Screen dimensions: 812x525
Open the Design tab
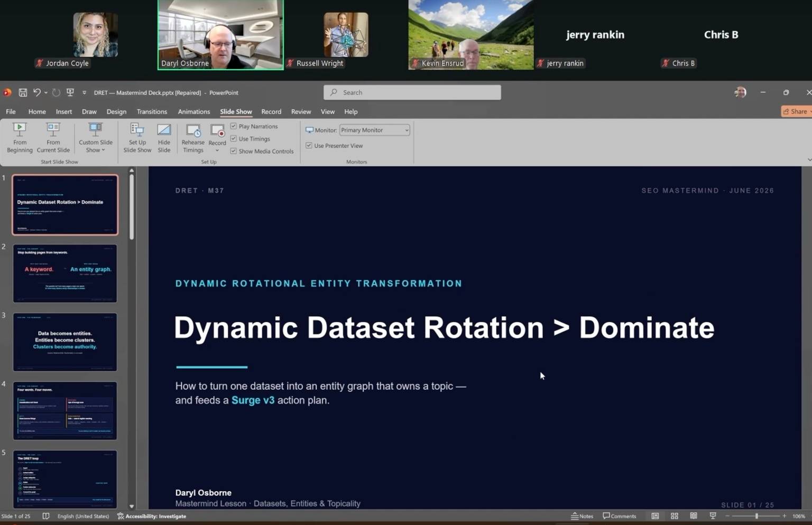click(116, 111)
